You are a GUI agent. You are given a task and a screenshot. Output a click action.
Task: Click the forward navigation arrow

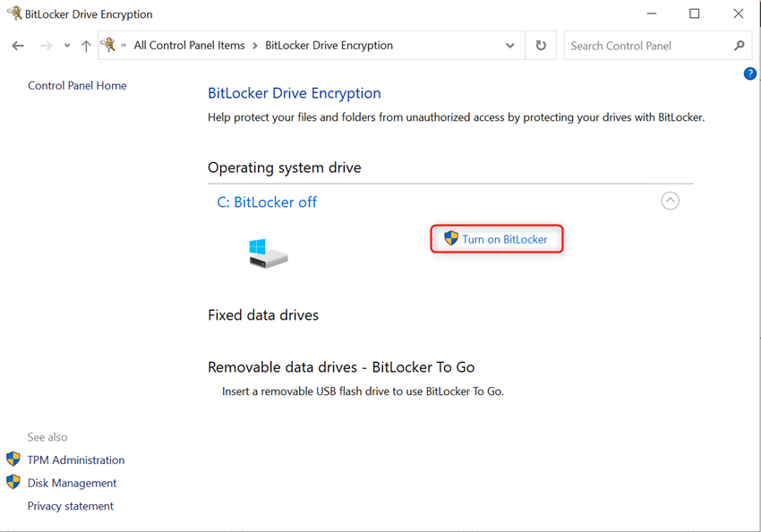(x=46, y=46)
